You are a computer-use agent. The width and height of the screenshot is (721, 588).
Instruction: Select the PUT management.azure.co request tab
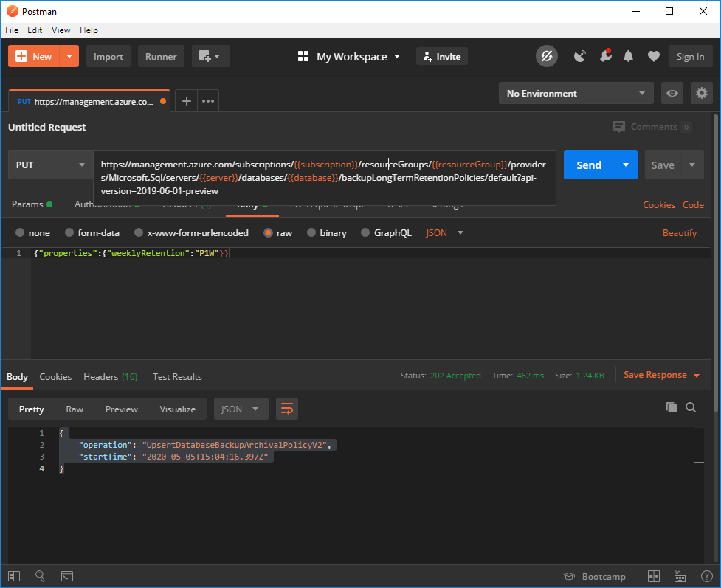pyautogui.click(x=89, y=101)
